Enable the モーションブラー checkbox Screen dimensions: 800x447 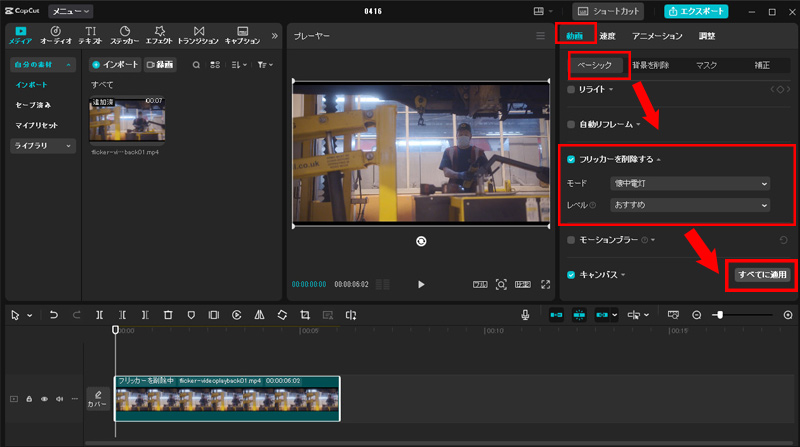tap(571, 240)
